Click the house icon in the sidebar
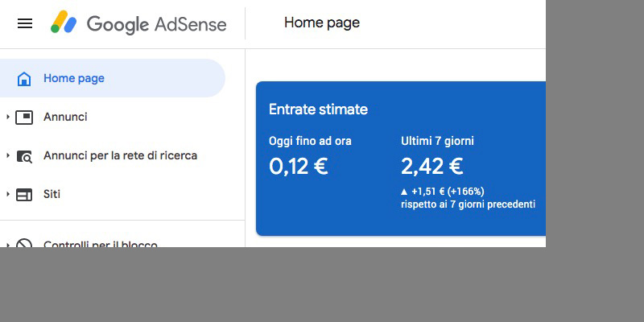The image size is (644, 322). click(x=24, y=78)
